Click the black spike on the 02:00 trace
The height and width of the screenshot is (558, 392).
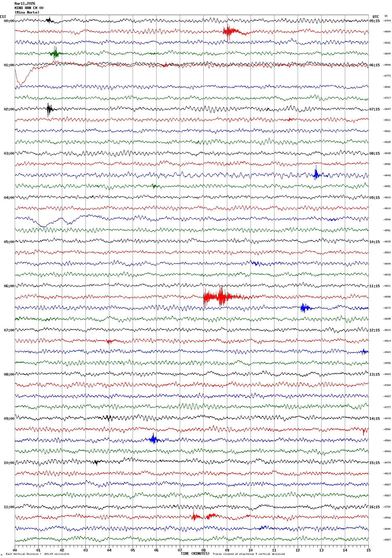[x=49, y=110]
